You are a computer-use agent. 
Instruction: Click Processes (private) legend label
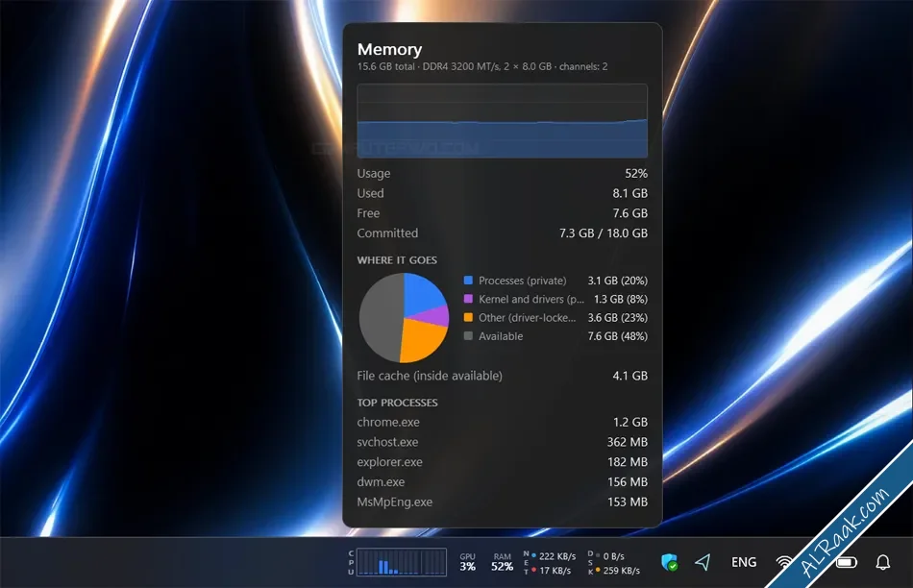(x=522, y=281)
